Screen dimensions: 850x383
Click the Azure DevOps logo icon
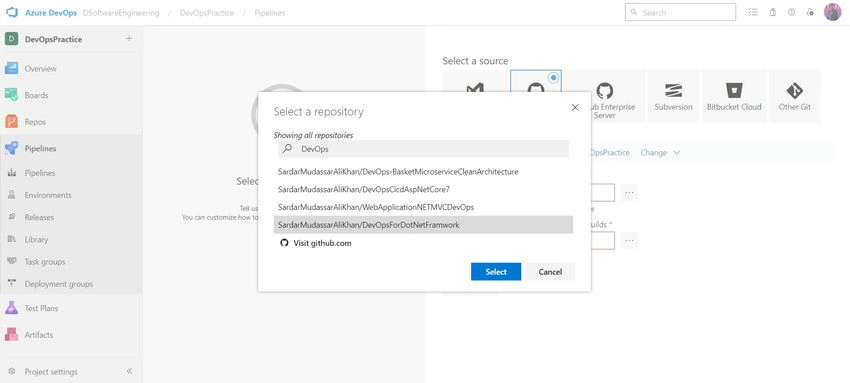(12, 12)
